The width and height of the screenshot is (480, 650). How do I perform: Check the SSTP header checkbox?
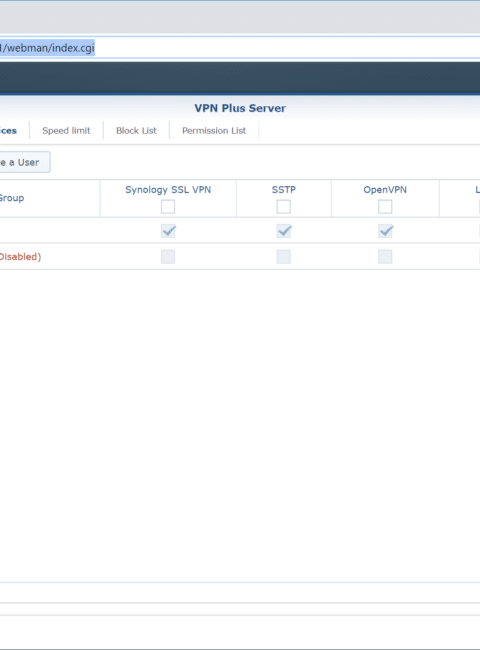pos(284,206)
